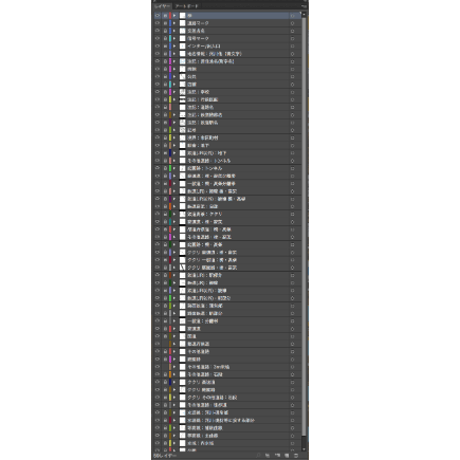Toggle the lock icon on the インター layer
460x460 pixels.
tap(165, 46)
